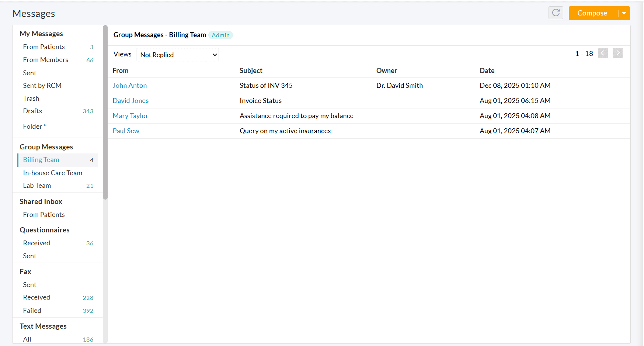Viewport: 644px width, 346px height.
Task: Select From Members under My Messages
Action: 46,60
